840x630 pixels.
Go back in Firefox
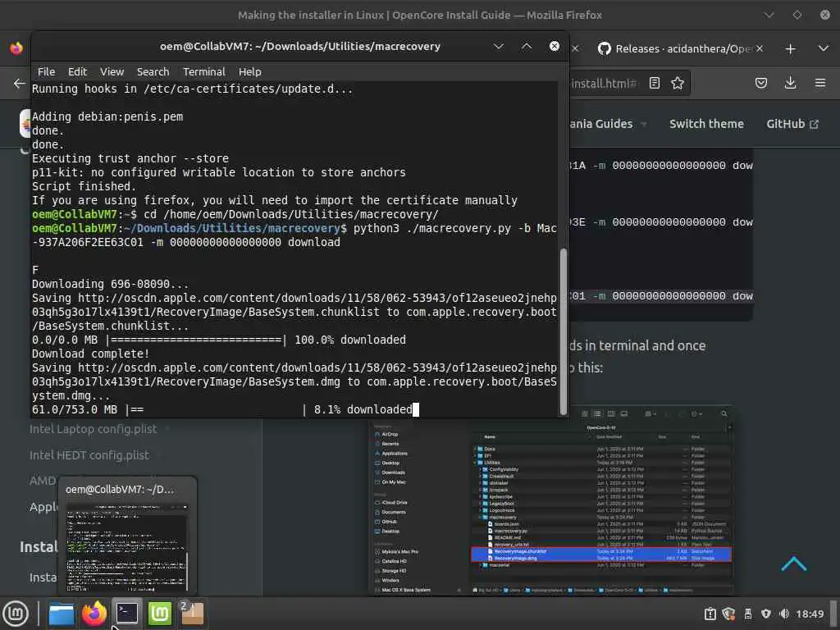(20, 83)
